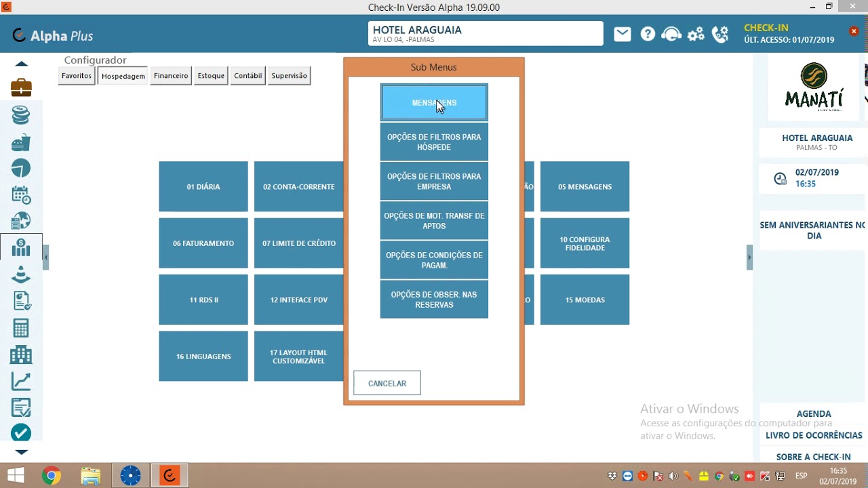Image resolution: width=868 pixels, height=488 pixels.
Task: Select the report with checkmark sidebar icon
Action: [x=21, y=300]
